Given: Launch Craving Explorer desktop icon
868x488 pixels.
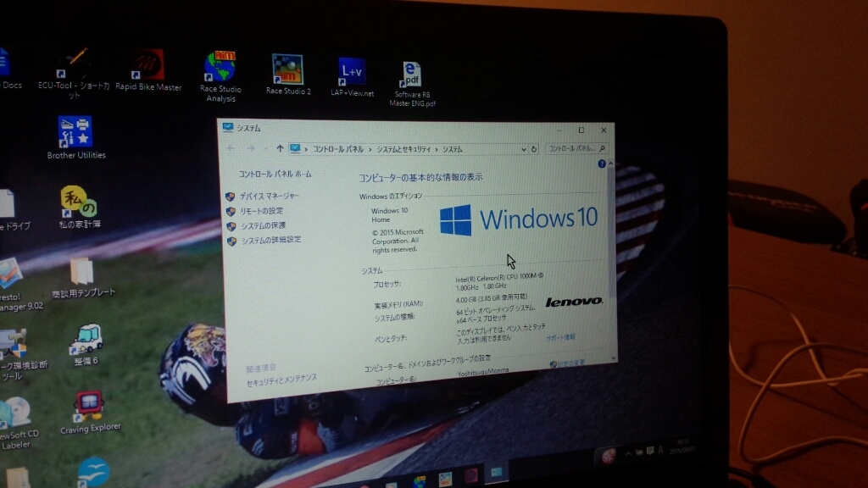Looking at the screenshot, I should (90, 413).
